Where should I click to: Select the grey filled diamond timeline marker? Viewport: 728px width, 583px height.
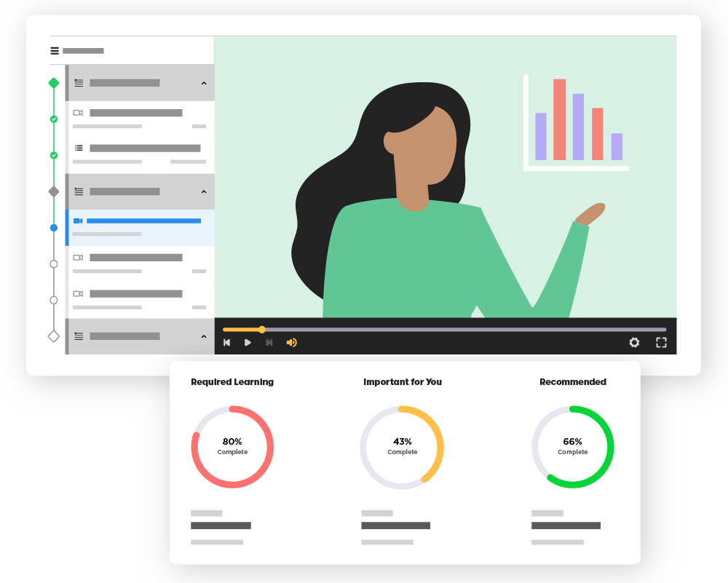(x=54, y=191)
